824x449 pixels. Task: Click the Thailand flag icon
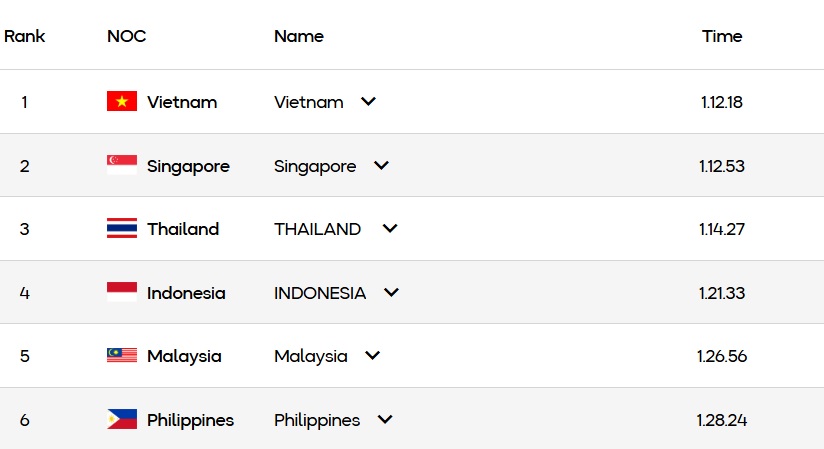122,229
